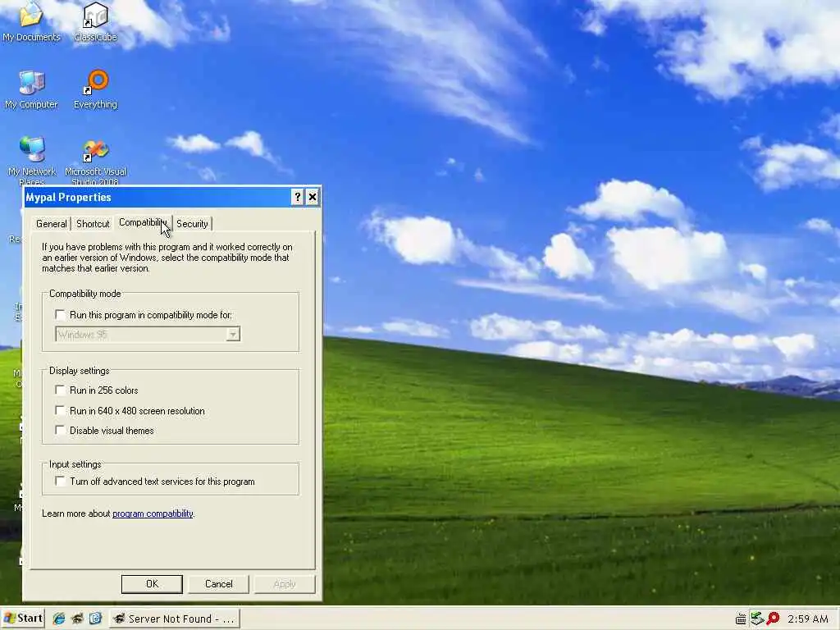
Task: Click the Apply button
Action: point(285,584)
